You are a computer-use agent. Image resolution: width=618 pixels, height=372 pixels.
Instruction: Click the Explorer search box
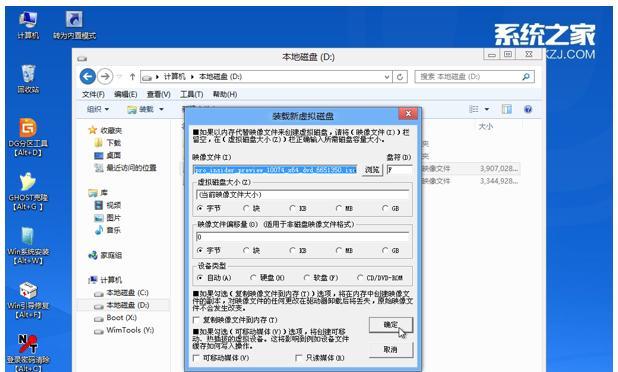pyautogui.click(x=474, y=77)
